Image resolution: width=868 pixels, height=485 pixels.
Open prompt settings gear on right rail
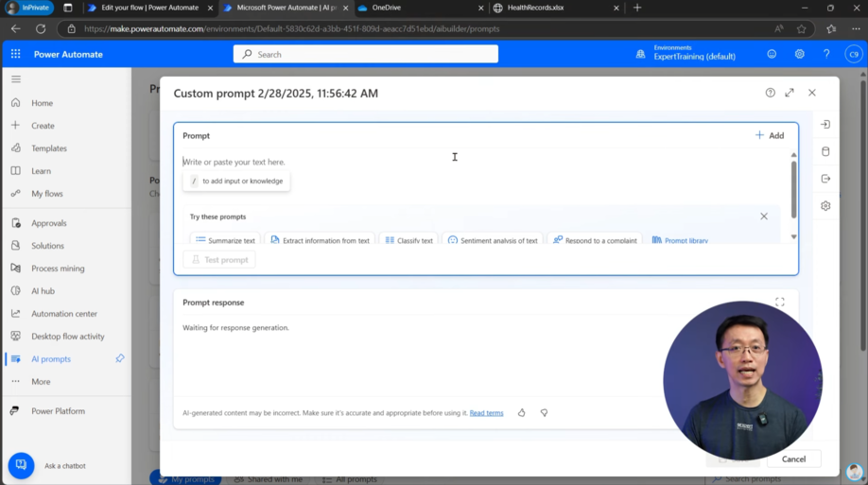click(x=825, y=206)
